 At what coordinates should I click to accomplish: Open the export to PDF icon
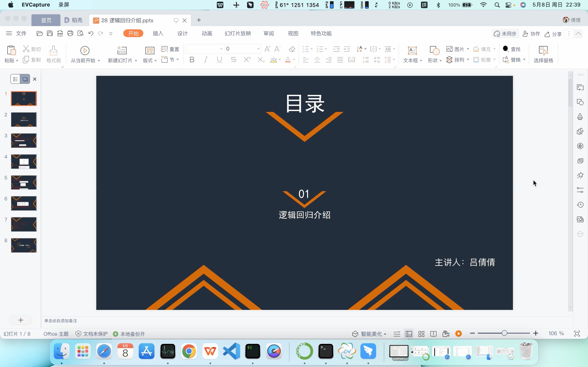[x=60, y=33]
